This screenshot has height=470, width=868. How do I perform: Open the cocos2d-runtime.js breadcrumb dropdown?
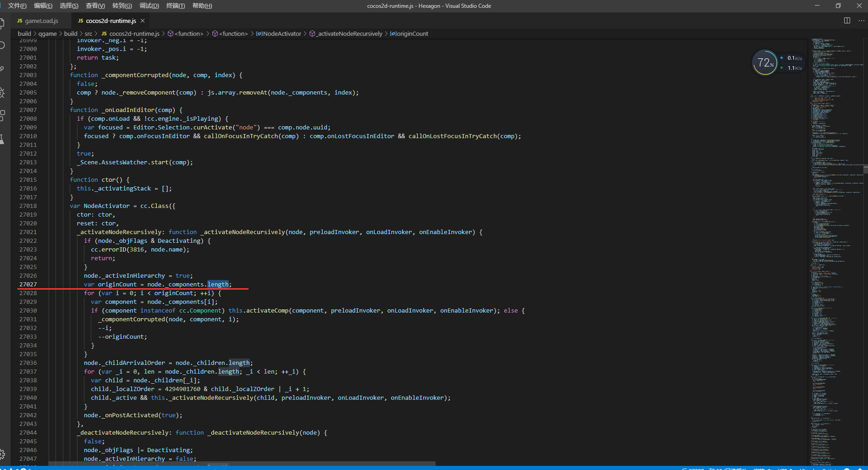coord(131,34)
